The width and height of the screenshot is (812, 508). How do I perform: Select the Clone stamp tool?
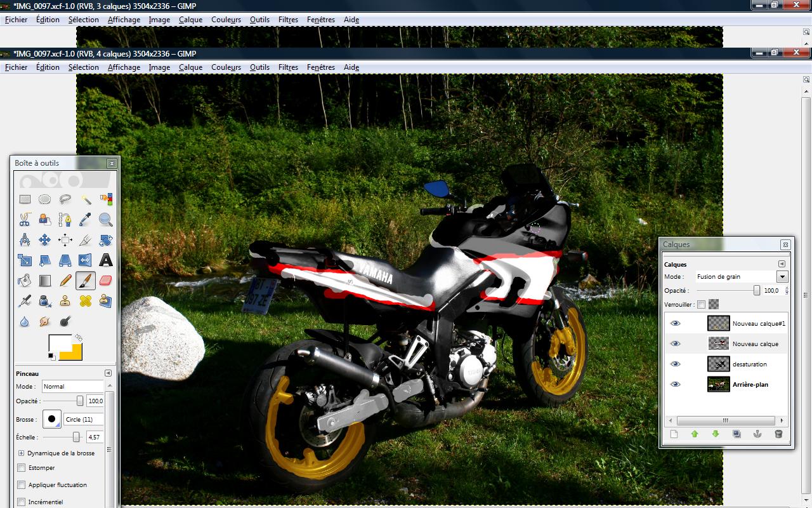pos(65,301)
